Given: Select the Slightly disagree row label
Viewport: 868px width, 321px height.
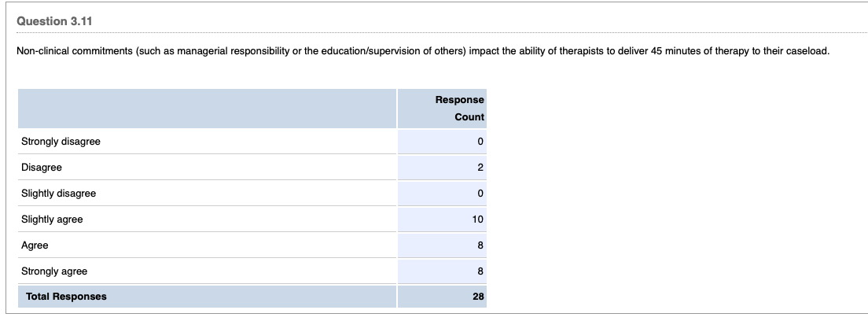Looking at the screenshot, I should point(58,194).
